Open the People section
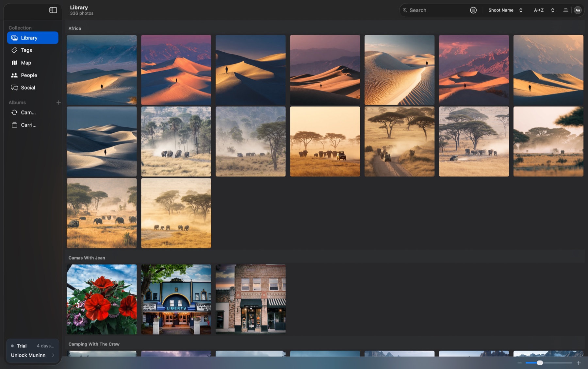Viewport: 588px width, 369px height. pos(33,75)
